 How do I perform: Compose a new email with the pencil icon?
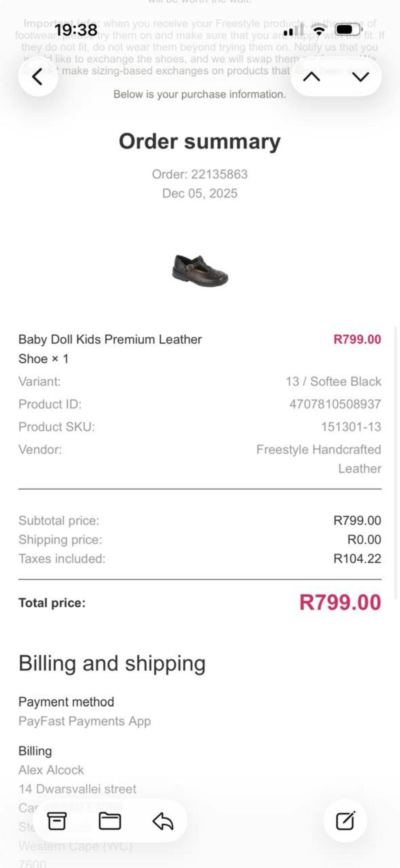click(345, 820)
